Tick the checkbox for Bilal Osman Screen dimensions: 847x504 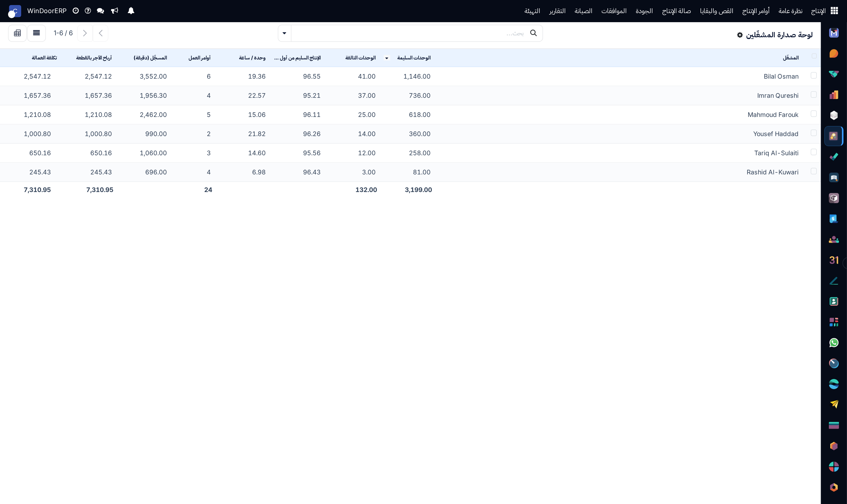[x=813, y=75]
